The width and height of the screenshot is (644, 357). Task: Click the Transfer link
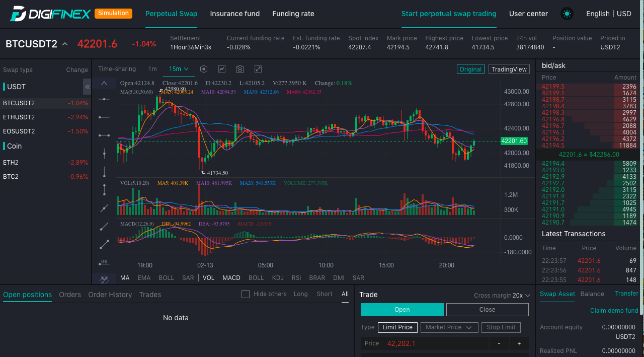626,294
